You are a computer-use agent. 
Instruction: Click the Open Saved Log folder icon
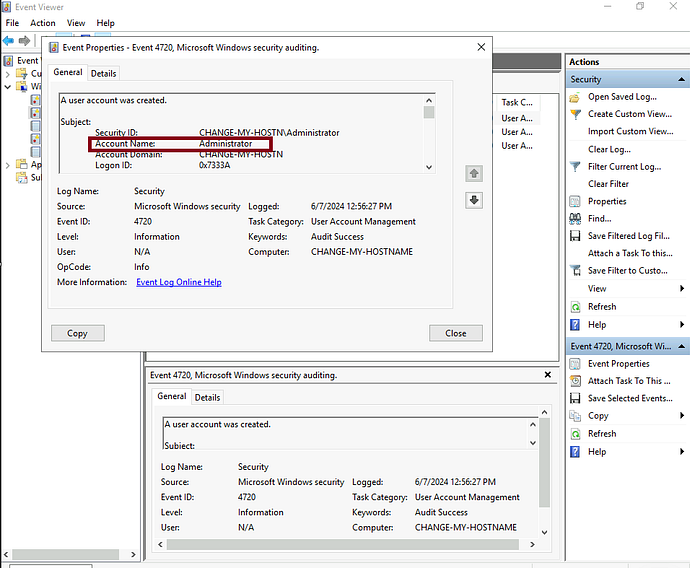[575, 97]
